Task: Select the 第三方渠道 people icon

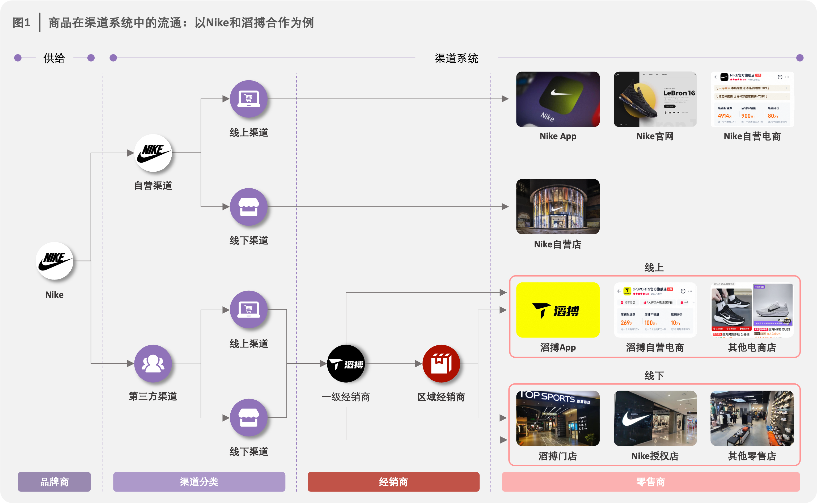Action: click(153, 364)
